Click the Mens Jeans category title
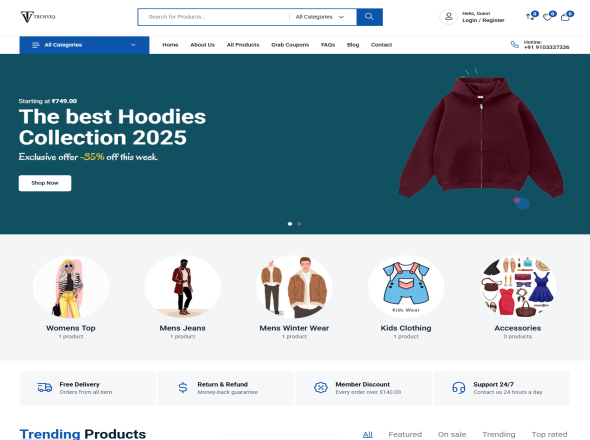 tap(182, 328)
